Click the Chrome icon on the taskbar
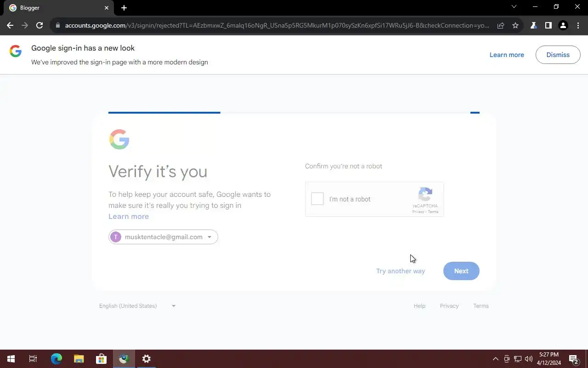Screen dimensions: 588x368 point(124,359)
